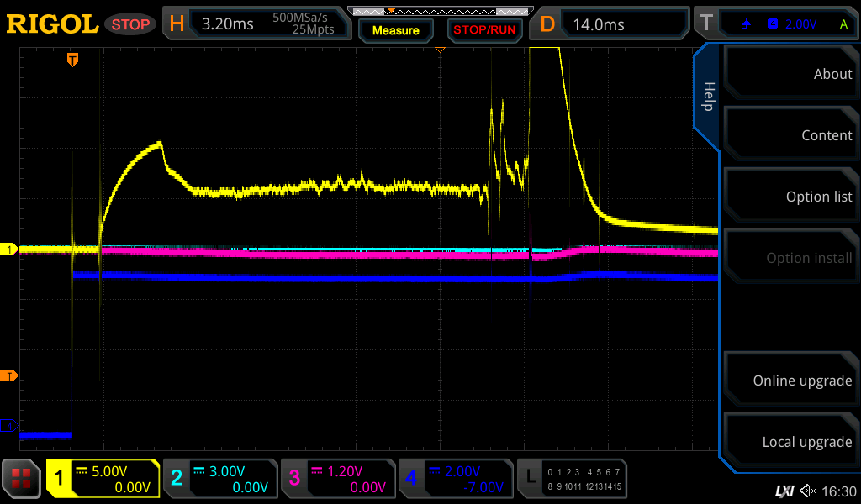Open the function navigation grid icon
The height and width of the screenshot is (504, 861).
click(x=22, y=479)
